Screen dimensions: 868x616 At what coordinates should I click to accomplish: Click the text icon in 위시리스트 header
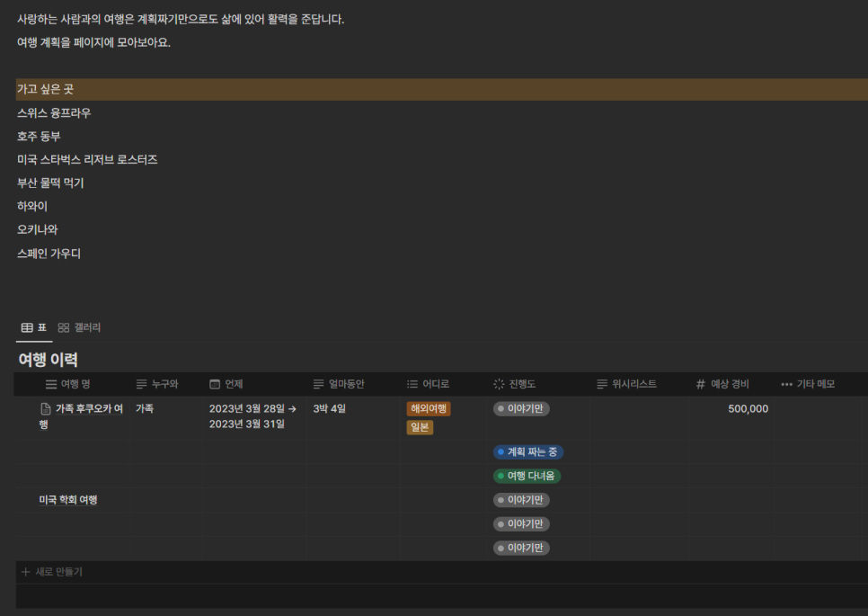tap(602, 384)
